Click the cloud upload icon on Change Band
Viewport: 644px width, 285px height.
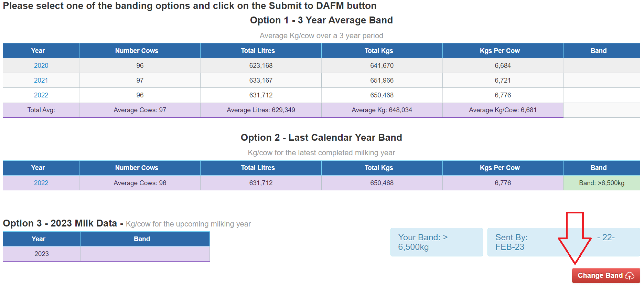tap(630, 276)
